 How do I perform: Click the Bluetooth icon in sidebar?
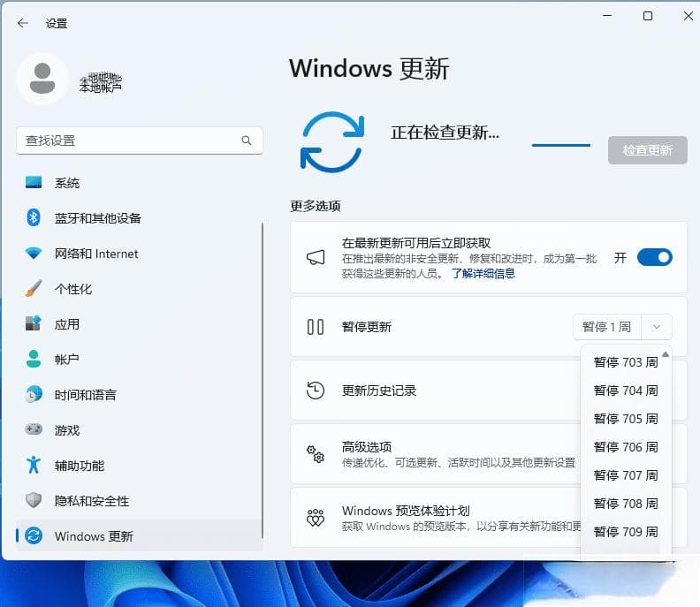34,218
